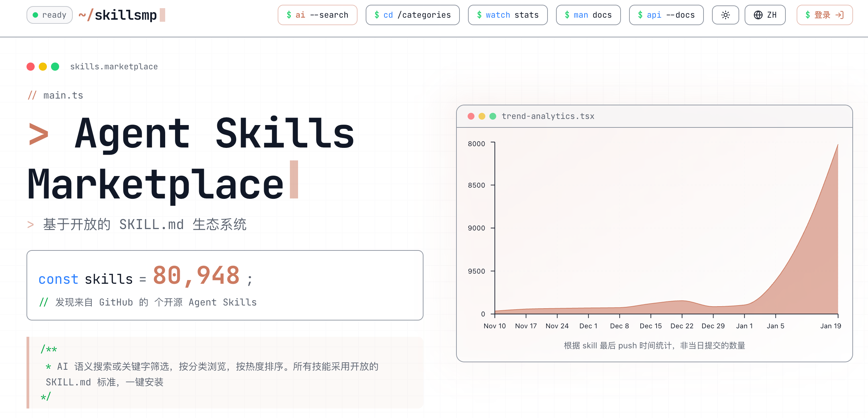Click the login arrow icon
This screenshot has height=418, width=868.
pos(840,15)
